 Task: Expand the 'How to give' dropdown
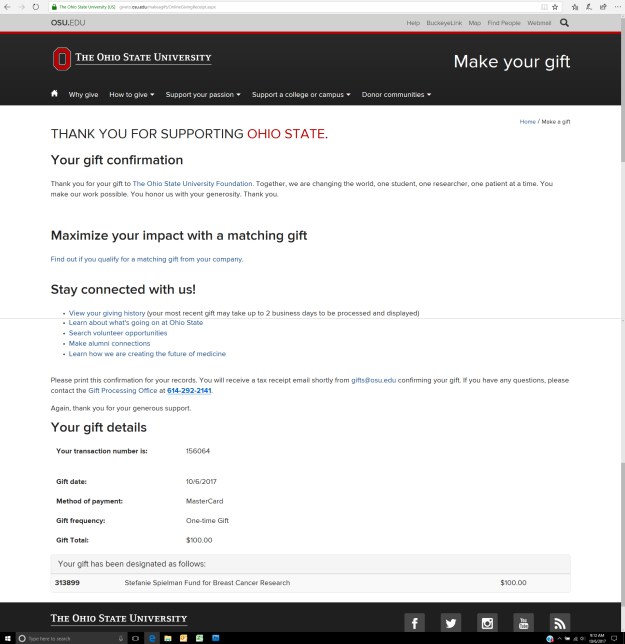click(131, 95)
